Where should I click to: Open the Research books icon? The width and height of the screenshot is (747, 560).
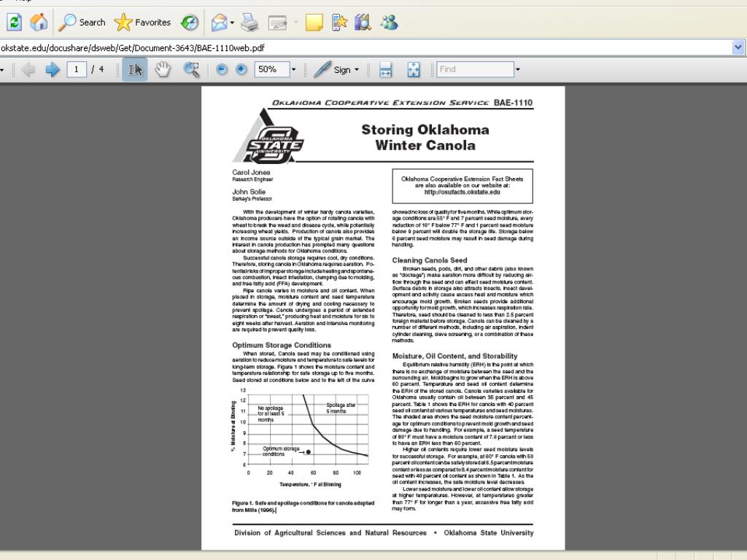point(363,22)
